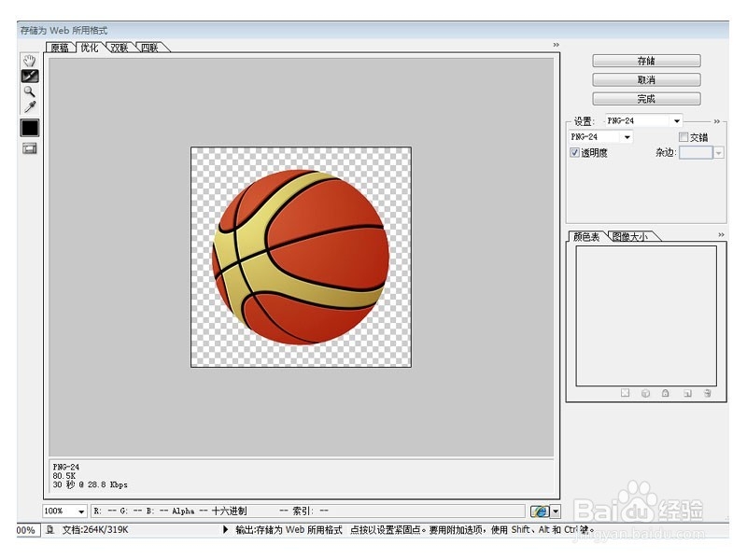
Task: Click the document status icon beside 文档
Action: [x=50, y=530]
